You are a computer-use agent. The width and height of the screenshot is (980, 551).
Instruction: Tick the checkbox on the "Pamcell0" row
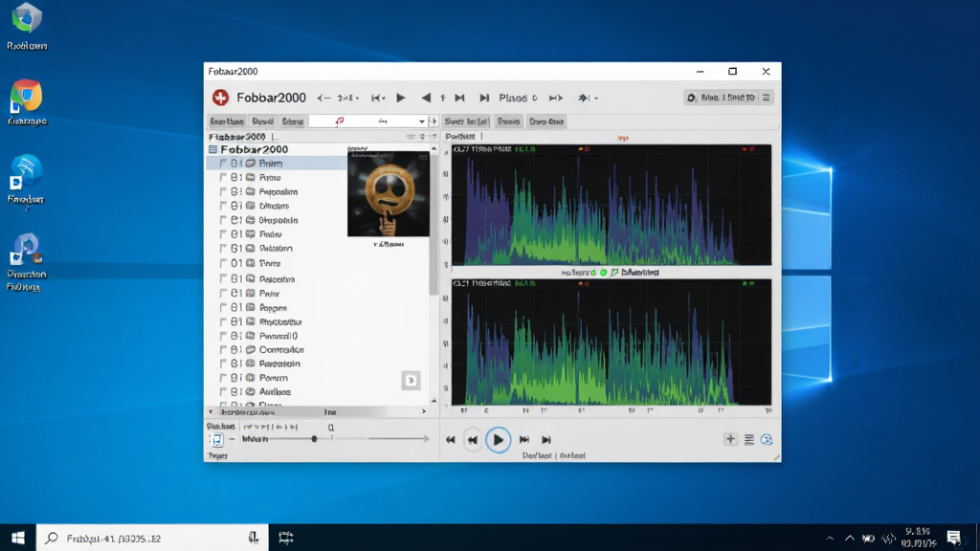pyautogui.click(x=223, y=336)
